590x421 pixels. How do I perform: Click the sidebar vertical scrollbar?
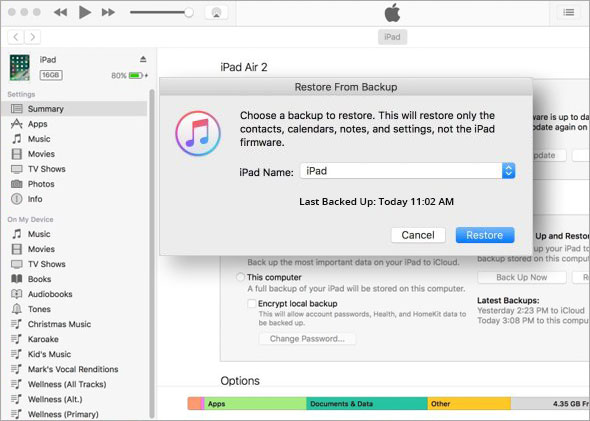[152, 254]
